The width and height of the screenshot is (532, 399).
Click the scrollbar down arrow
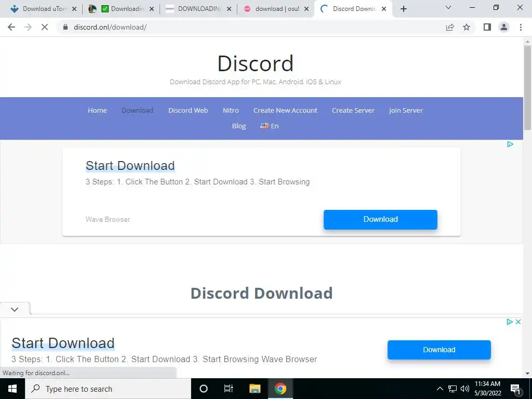[x=527, y=374]
